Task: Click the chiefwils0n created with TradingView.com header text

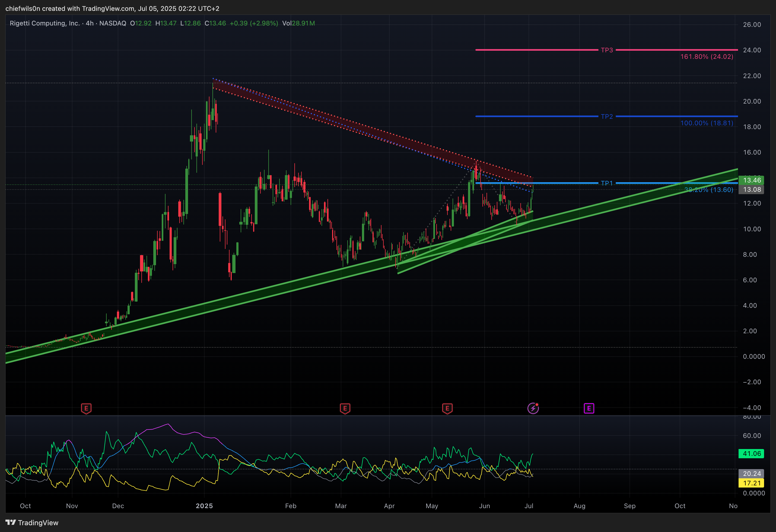Action: [x=112, y=9]
